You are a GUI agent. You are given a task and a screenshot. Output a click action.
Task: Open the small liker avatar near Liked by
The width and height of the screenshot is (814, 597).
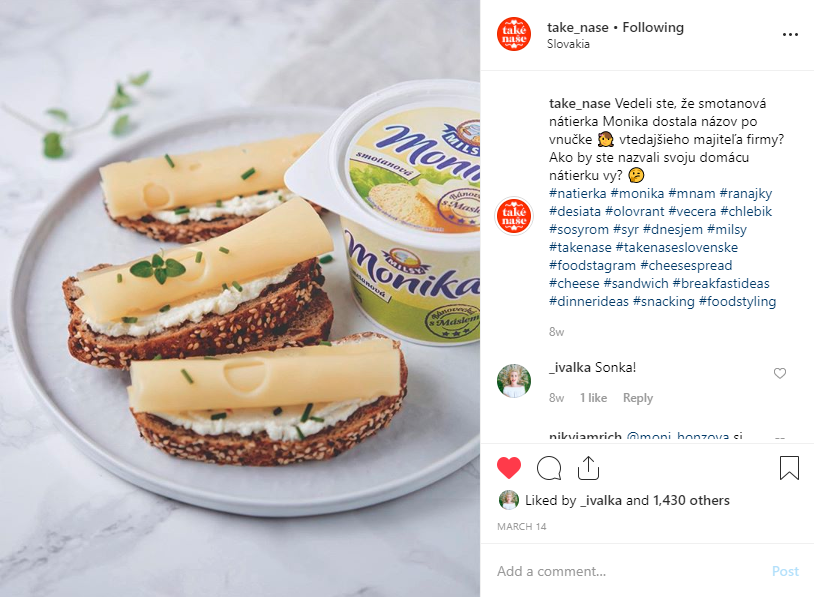(509, 500)
